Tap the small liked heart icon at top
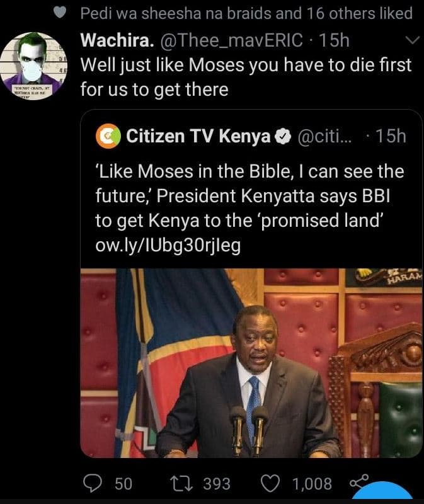 pyautogui.click(x=60, y=13)
